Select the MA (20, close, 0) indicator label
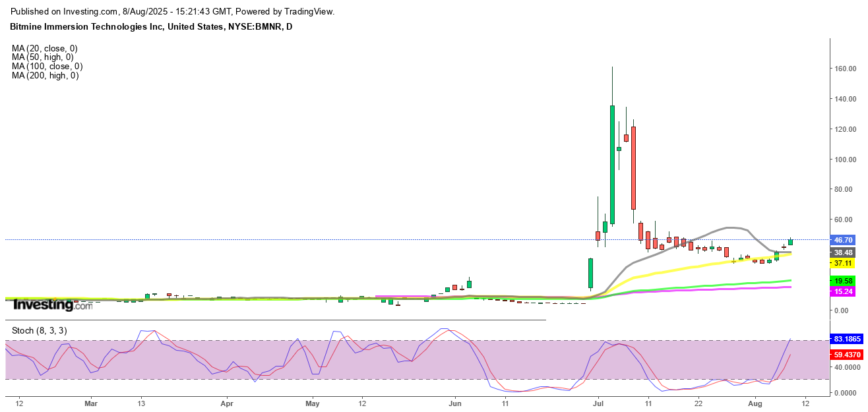 45,48
